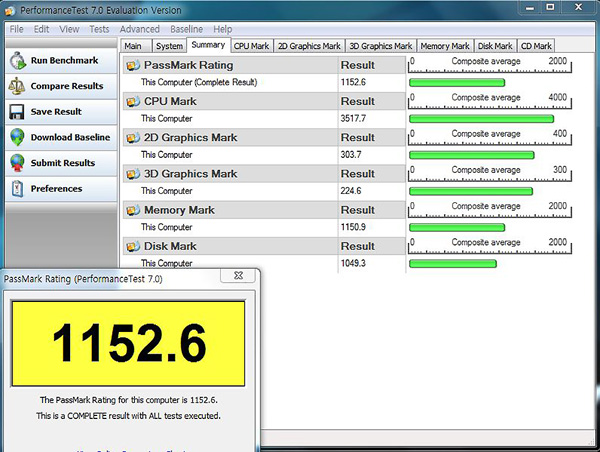Image resolution: width=600 pixels, height=452 pixels.
Task: Click the 3517.7 CPU result value
Action: click(x=353, y=119)
